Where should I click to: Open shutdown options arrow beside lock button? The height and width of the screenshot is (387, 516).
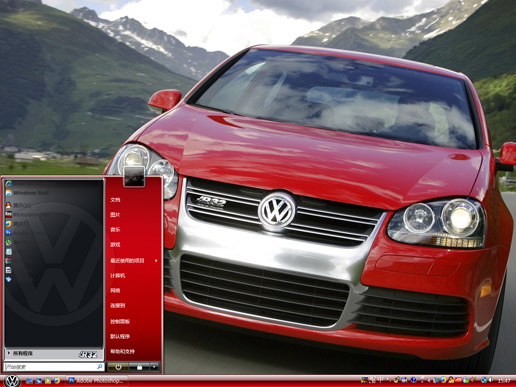[154, 367]
